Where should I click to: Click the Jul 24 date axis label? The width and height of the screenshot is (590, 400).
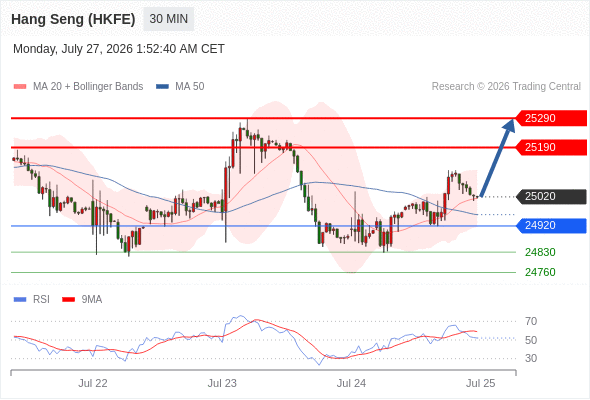[x=351, y=383]
